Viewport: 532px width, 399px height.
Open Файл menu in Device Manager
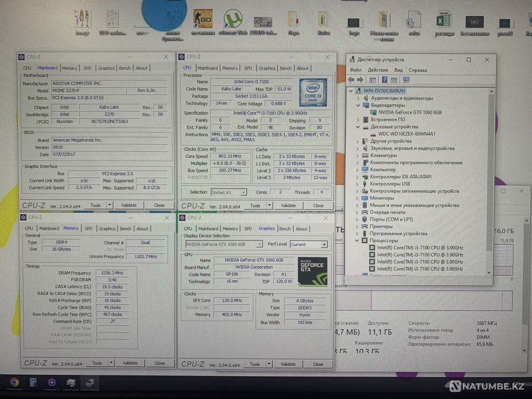[x=355, y=70]
